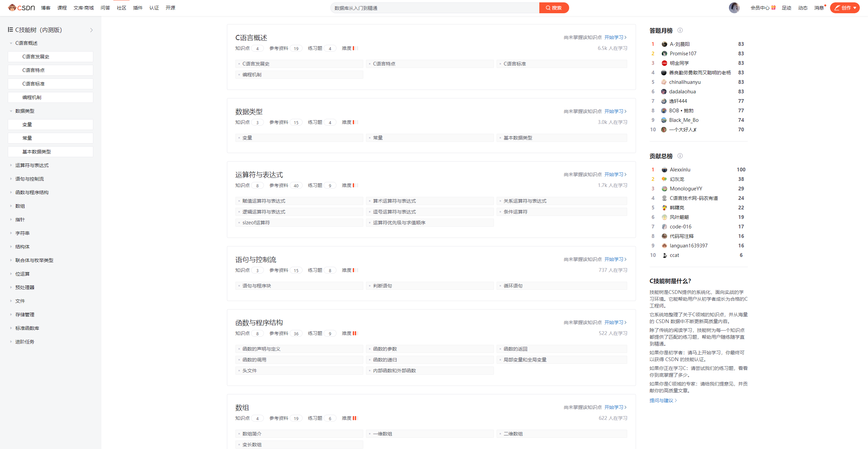Expand the 运算符与表达式 tree node
Image resolution: width=868 pixels, height=449 pixels.
[x=11, y=165]
